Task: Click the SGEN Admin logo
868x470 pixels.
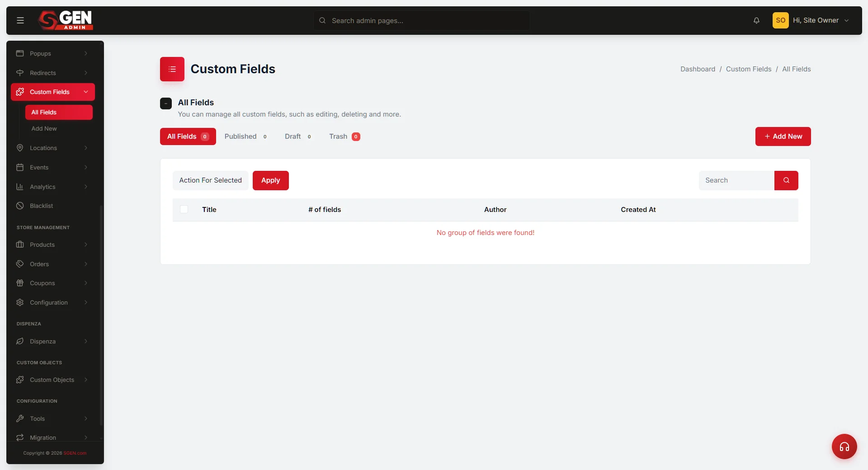Action: coord(66,20)
